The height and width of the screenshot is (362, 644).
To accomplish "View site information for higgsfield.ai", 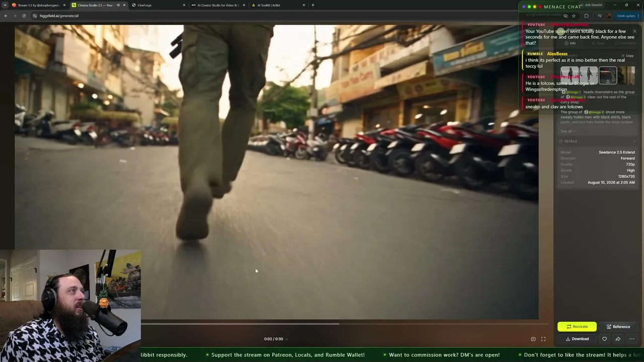I will pos(35,16).
